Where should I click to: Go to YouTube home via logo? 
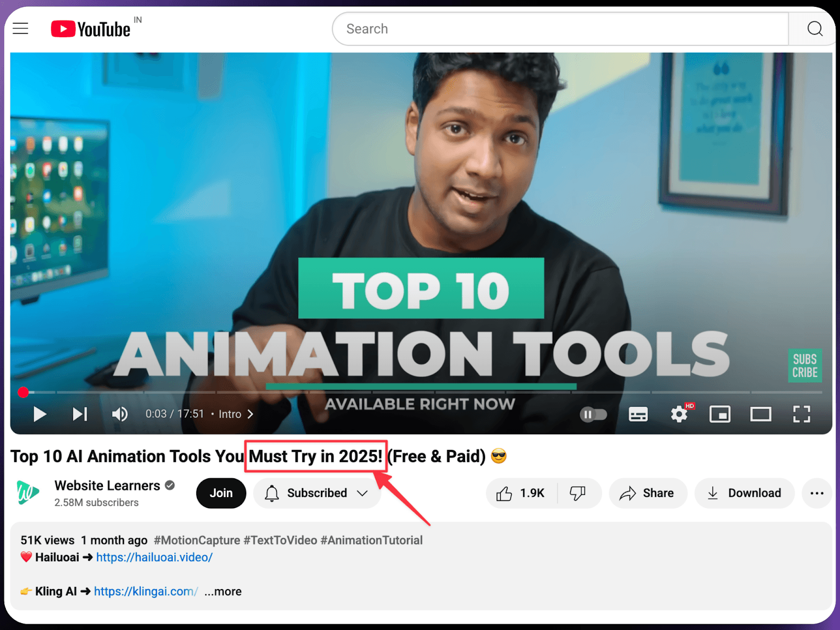pyautogui.click(x=91, y=29)
